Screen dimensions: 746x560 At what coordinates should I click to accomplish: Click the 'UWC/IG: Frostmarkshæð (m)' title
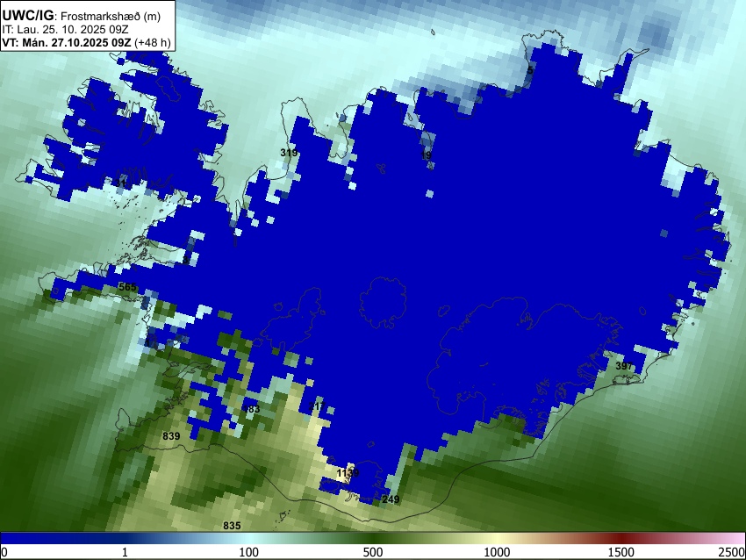point(82,16)
